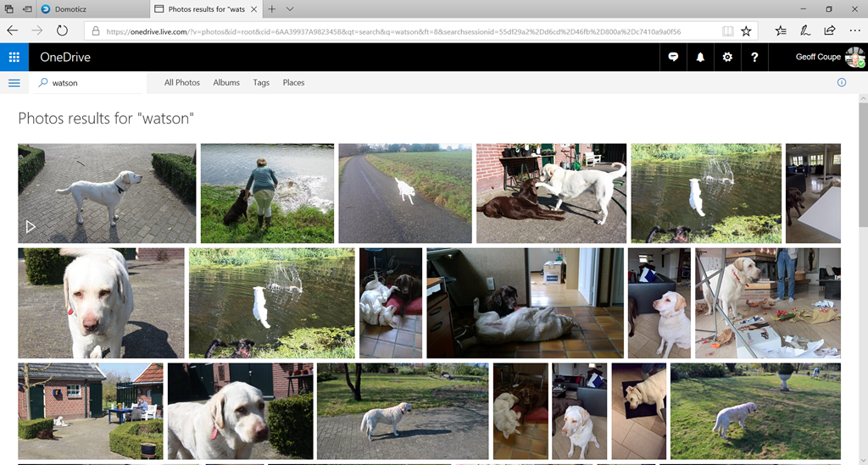Open the OneDrive chat/feedback icon

(673, 58)
